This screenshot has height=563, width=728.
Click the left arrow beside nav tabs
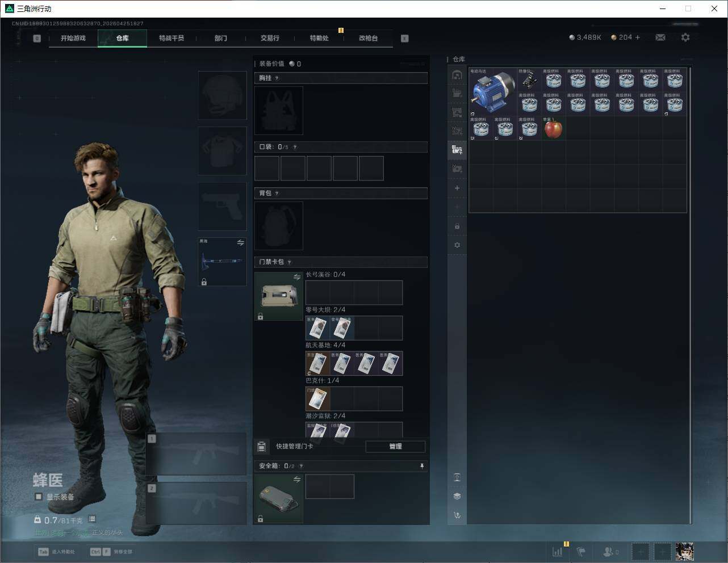coord(37,39)
